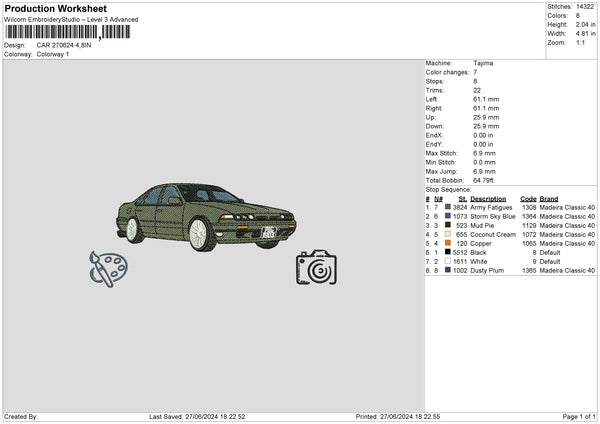Image resolution: width=600 pixels, height=424 pixels.
Task: Click the Machine value 'Tajima'
Action: [x=483, y=63]
